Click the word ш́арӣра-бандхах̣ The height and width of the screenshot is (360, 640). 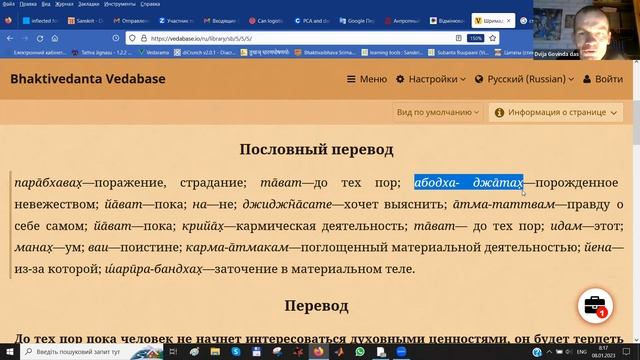click(153, 269)
